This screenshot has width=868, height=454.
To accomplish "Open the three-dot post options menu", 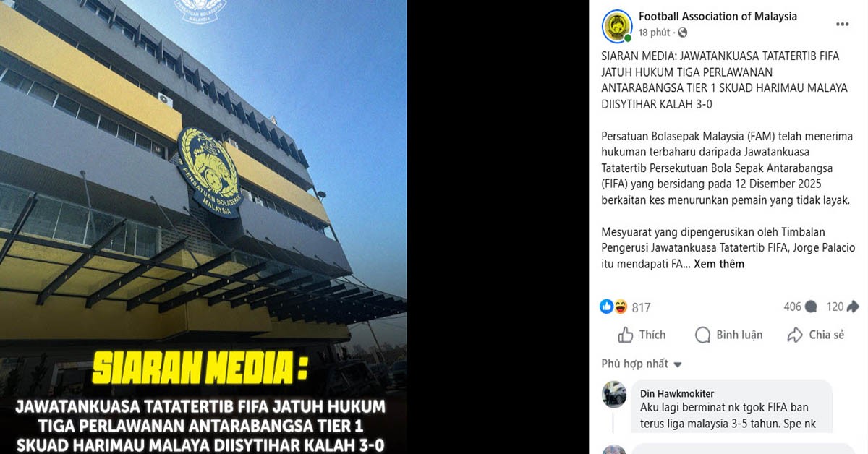I will (842, 24).
